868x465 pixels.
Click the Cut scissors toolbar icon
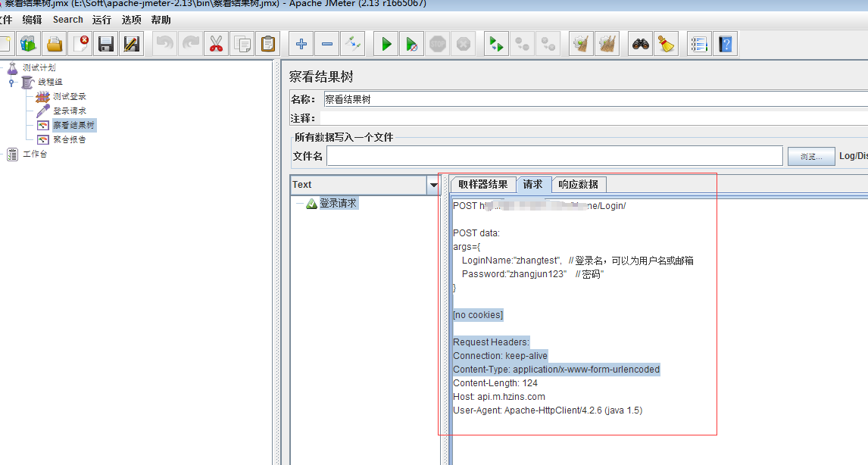click(x=217, y=44)
